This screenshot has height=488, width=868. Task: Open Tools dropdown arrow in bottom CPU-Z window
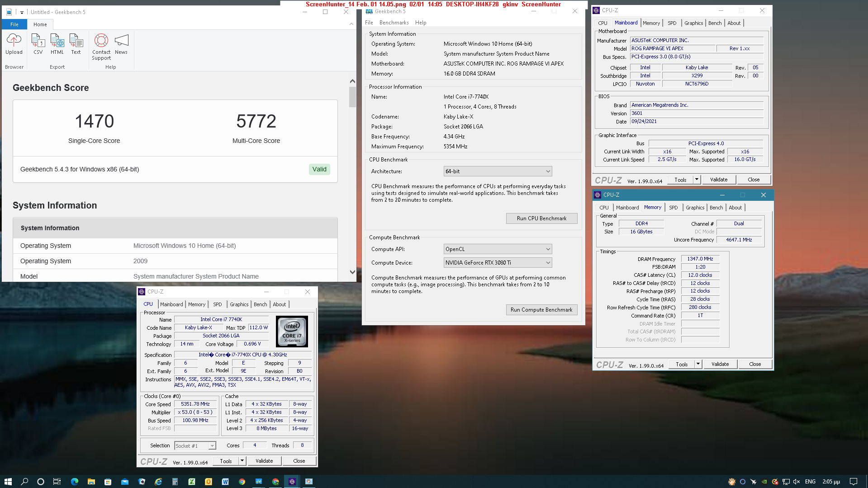coord(242,461)
